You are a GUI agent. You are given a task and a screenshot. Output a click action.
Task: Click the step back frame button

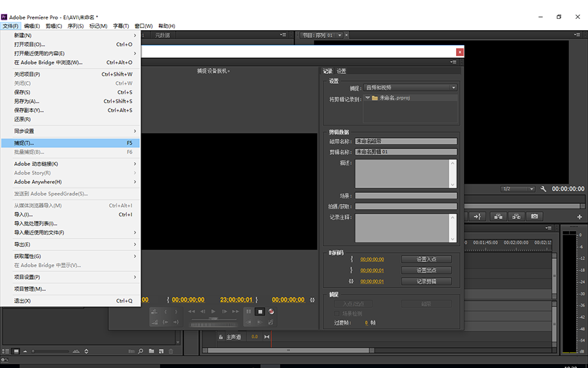click(203, 311)
